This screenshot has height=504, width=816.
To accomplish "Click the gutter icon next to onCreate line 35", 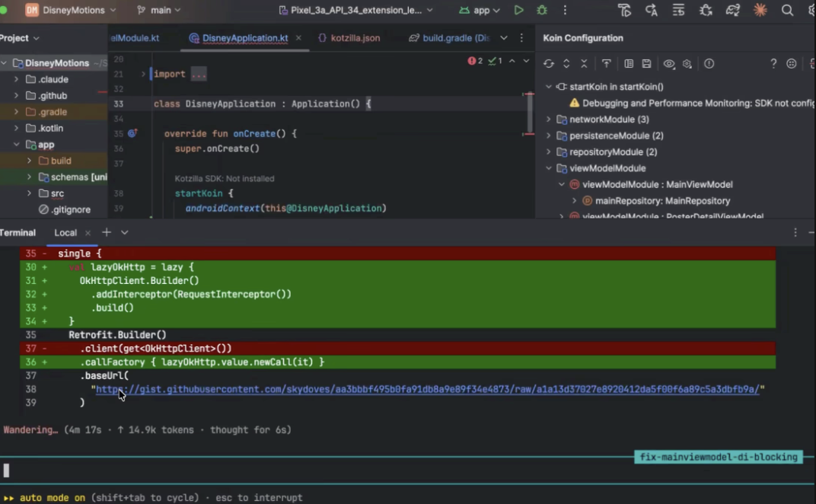I will 132,133.
